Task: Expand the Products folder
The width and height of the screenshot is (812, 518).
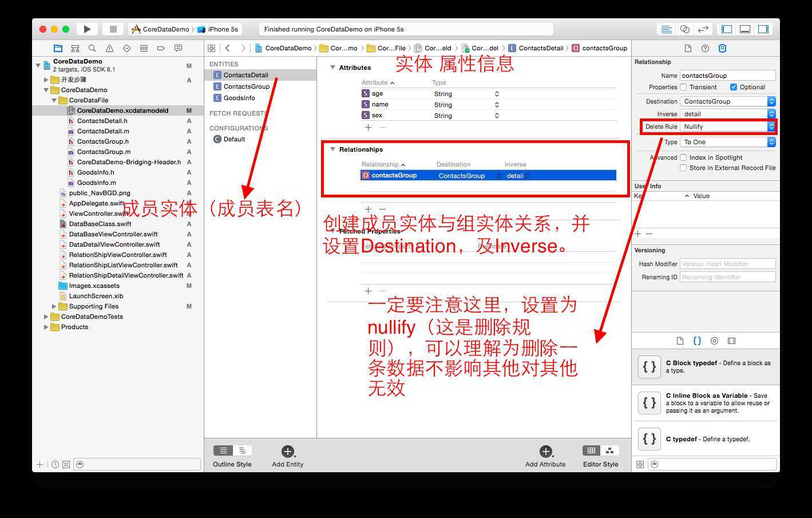Action: (46, 327)
